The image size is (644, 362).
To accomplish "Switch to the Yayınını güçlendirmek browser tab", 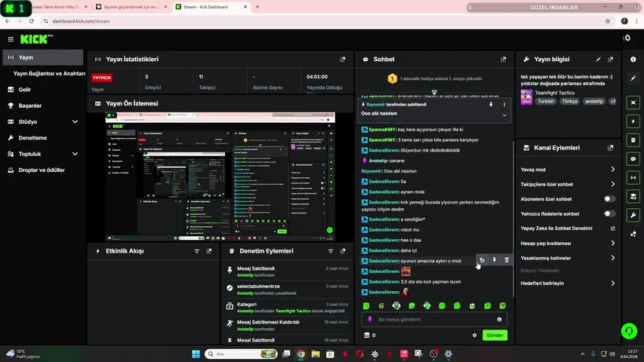I will [x=131, y=7].
